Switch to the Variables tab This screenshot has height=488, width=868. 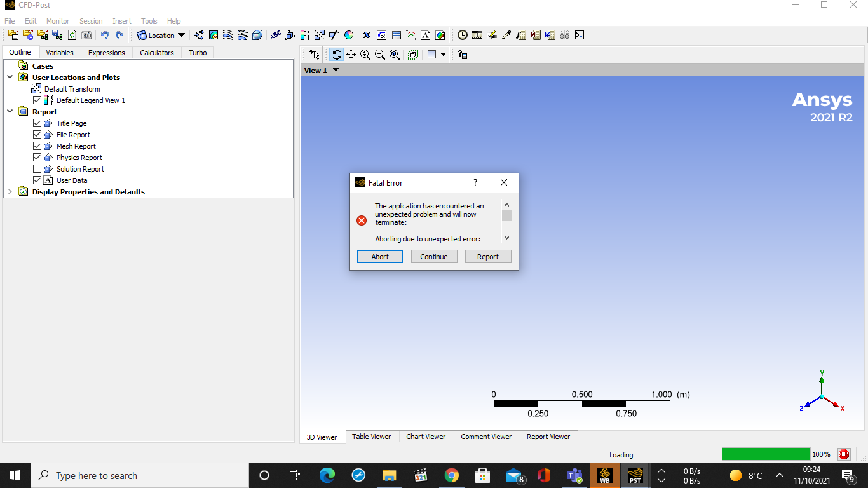click(x=60, y=53)
